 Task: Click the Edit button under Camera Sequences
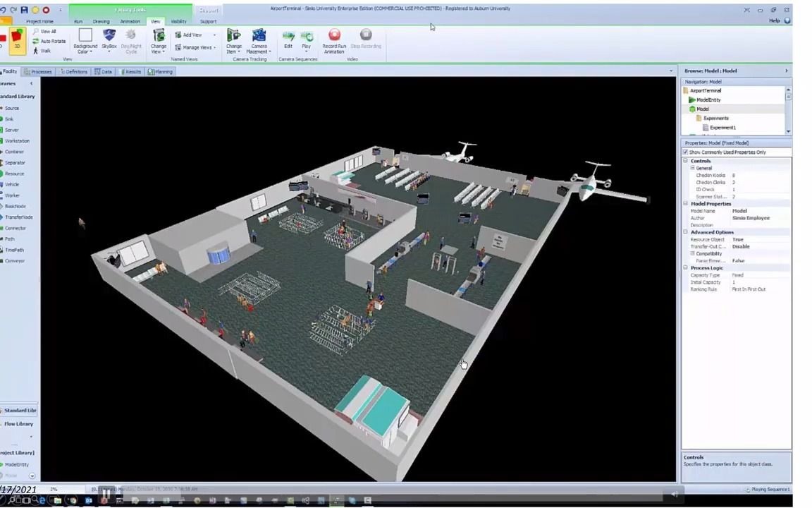click(x=288, y=39)
